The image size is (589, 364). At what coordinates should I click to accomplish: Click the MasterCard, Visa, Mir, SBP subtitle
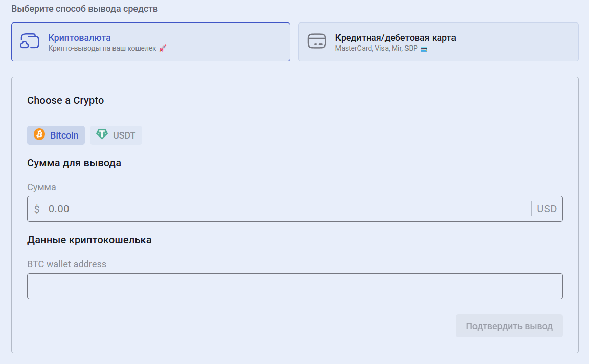376,49
